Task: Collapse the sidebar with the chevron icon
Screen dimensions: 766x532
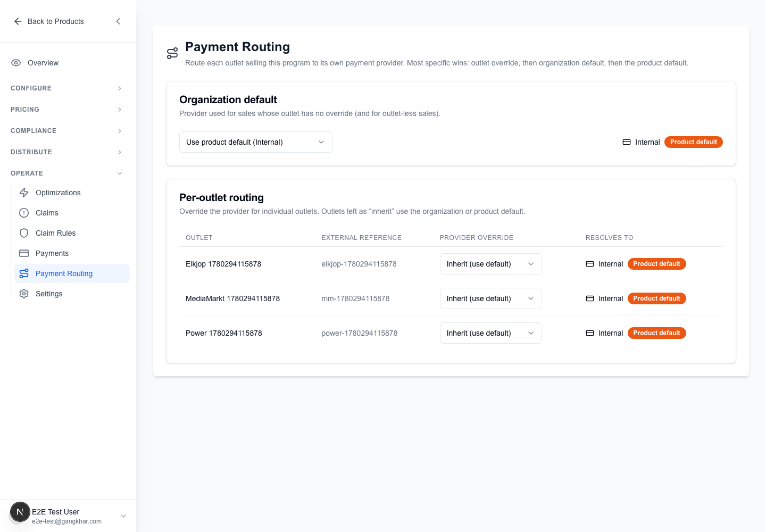Action: 118,21
